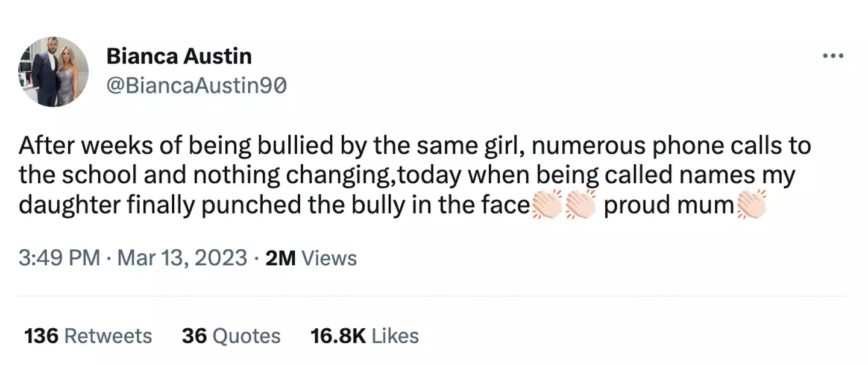Image resolution: width=868 pixels, height=365 pixels.
Task: Show the 36 Quotes list
Action: pos(231,335)
